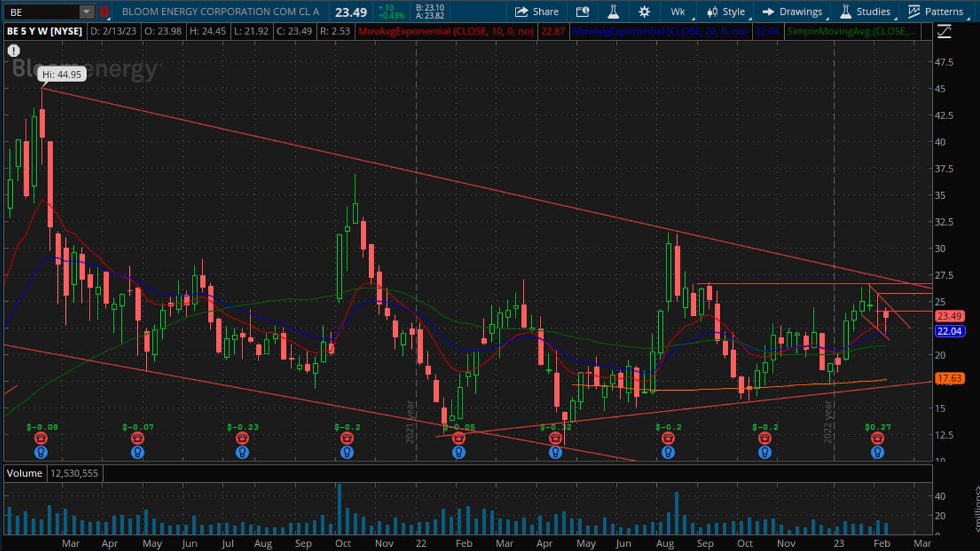
Task: Click the range value R: 2.53
Action: pos(335,31)
